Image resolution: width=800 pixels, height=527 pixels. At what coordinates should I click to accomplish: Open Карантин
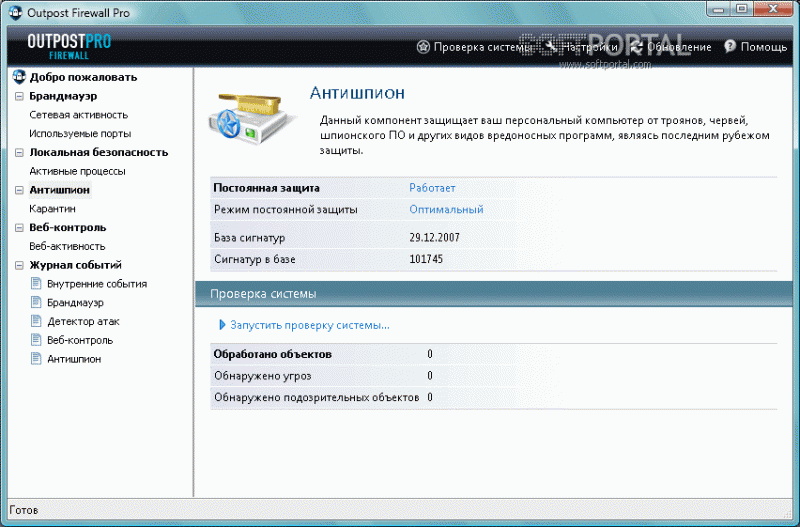pyautogui.click(x=53, y=209)
